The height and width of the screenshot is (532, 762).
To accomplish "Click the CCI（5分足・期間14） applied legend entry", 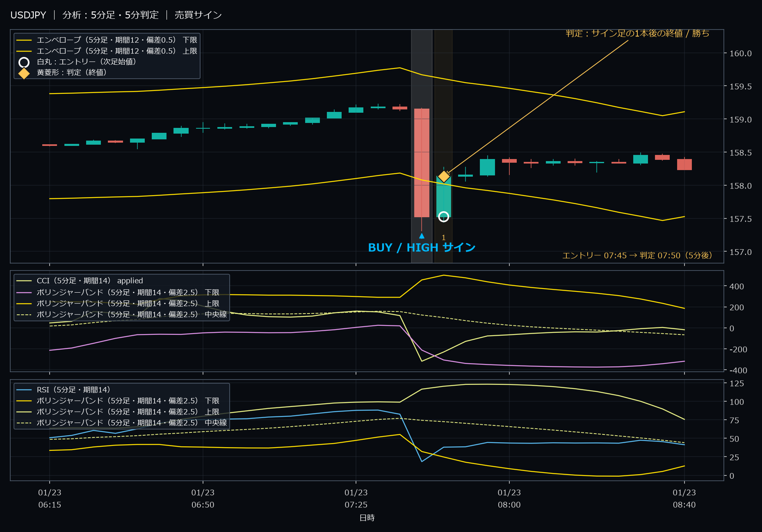I will [x=80, y=281].
